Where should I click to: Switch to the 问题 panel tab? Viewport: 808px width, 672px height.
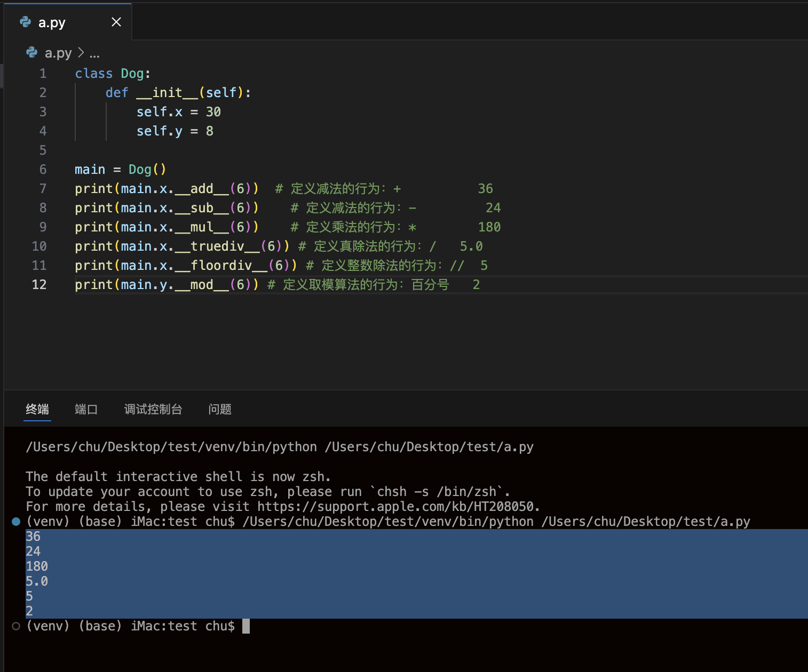click(x=219, y=409)
